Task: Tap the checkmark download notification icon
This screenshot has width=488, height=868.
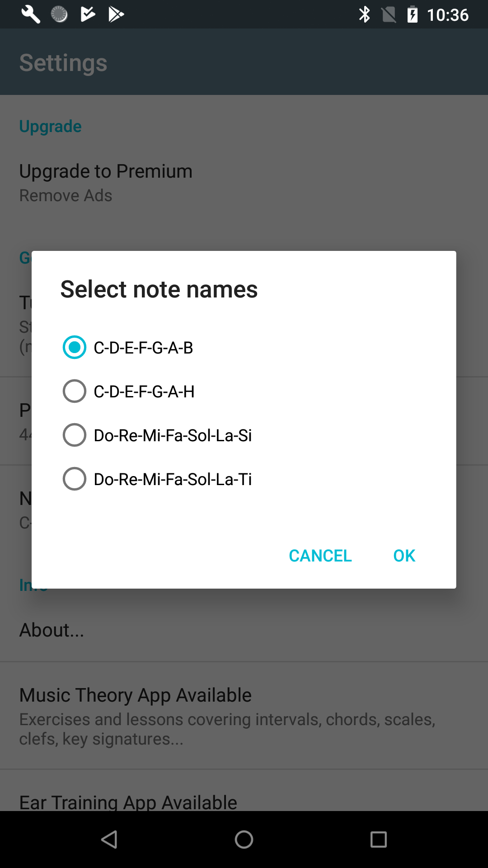Action: (88, 14)
